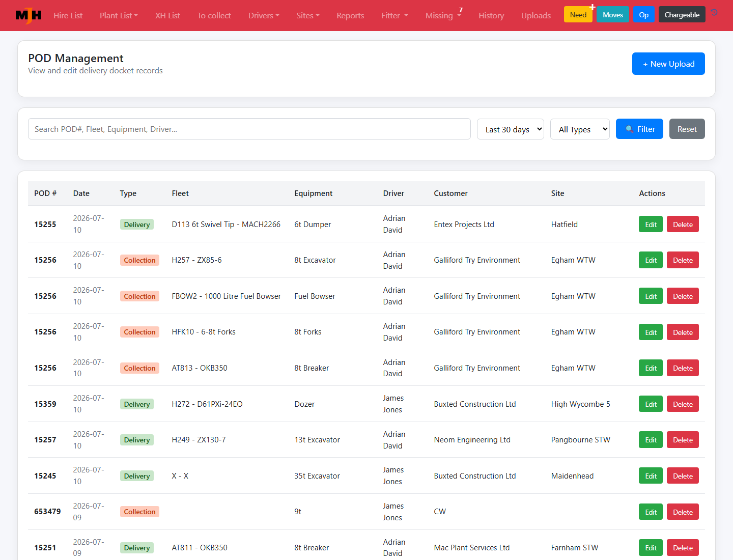Click into the POD search field

pyautogui.click(x=249, y=129)
